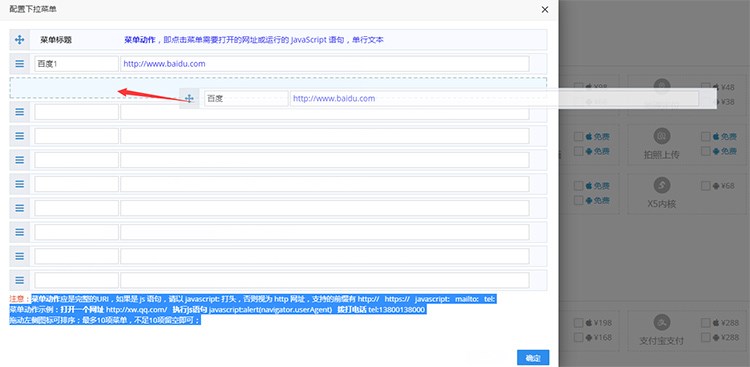The width and height of the screenshot is (750, 367).
Task: Grab the drag handle of the 百度1 row
Action: [x=20, y=64]
